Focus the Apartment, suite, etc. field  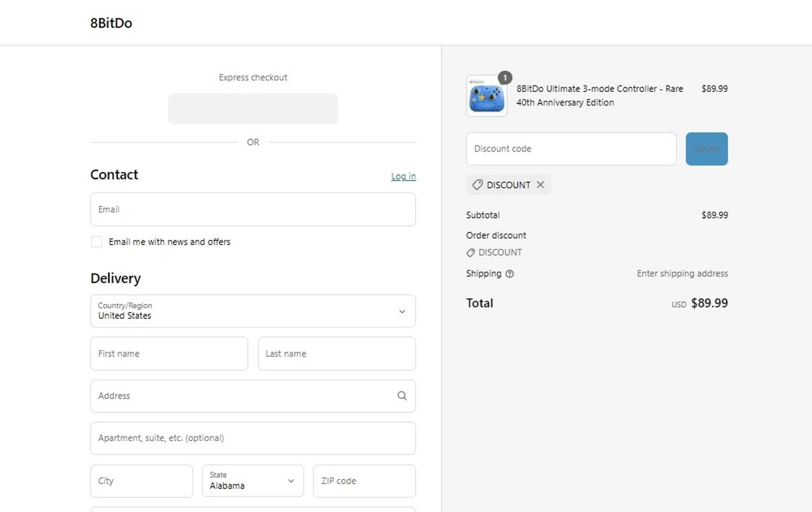point(253,438)
